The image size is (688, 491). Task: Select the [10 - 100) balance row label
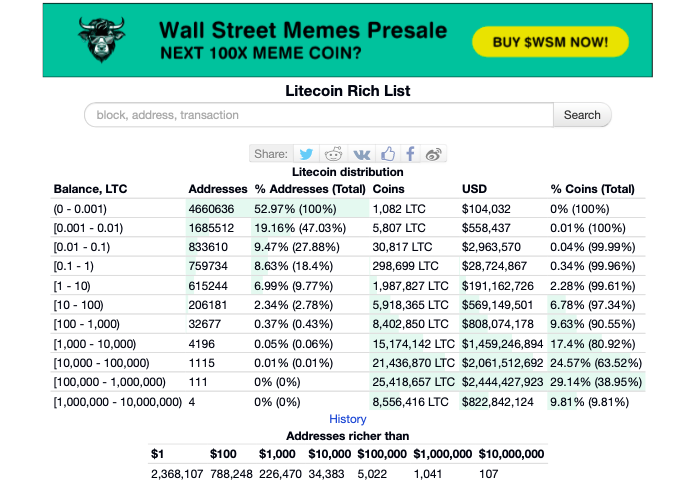(x=79, y=305)
